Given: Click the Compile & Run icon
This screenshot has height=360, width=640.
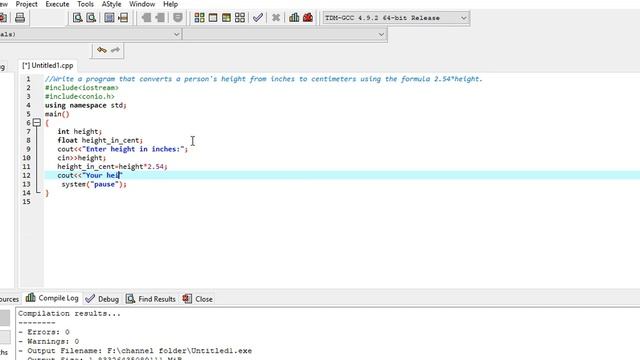Looking at the screenshot, I should (226, 18).
